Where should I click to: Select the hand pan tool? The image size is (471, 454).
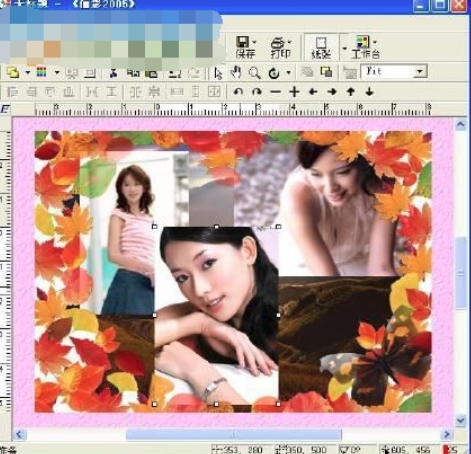[236, 73]
